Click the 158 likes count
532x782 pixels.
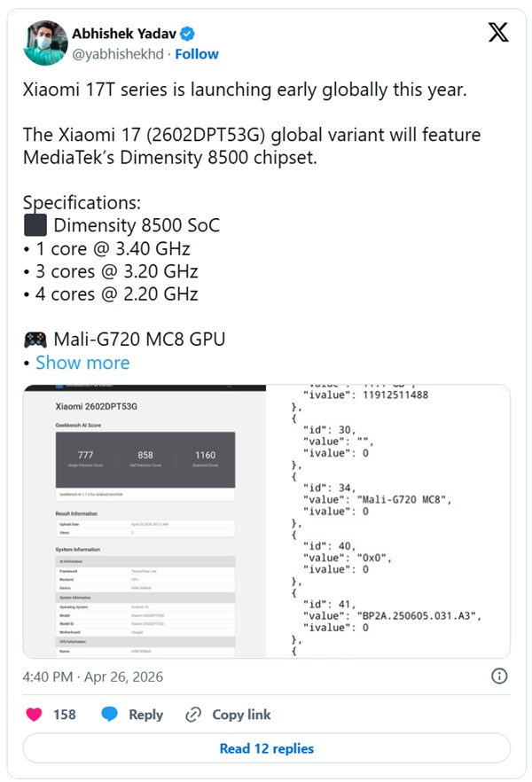tap(65, 715)
